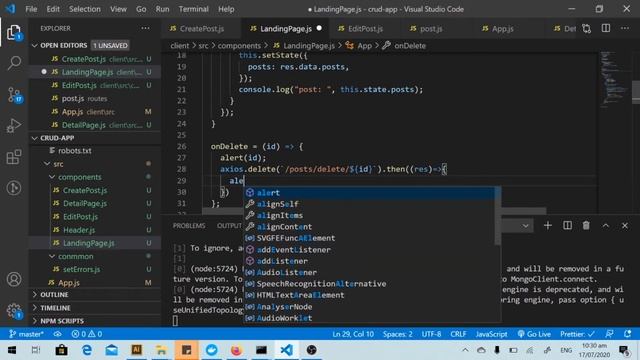Viewport: 640px width, 360px height.
Task: Close the terminal panel
Action: click(x=625, y=225)
